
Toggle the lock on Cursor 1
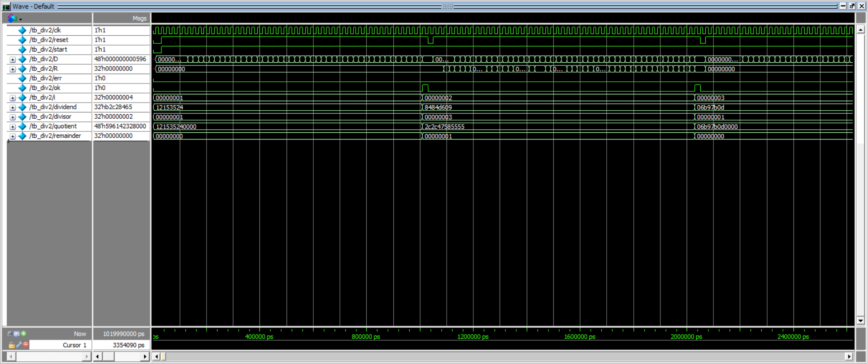(11, 345)
